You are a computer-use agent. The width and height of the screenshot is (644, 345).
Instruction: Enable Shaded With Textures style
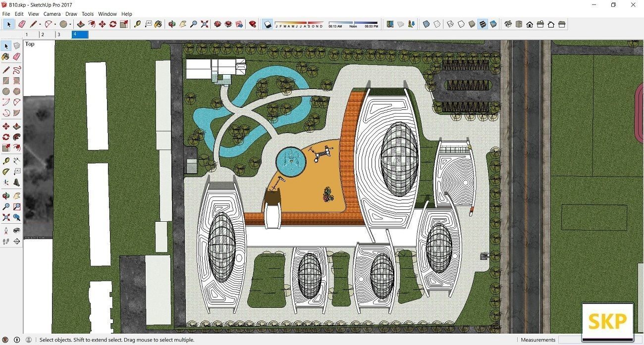(x=483, y=24)
